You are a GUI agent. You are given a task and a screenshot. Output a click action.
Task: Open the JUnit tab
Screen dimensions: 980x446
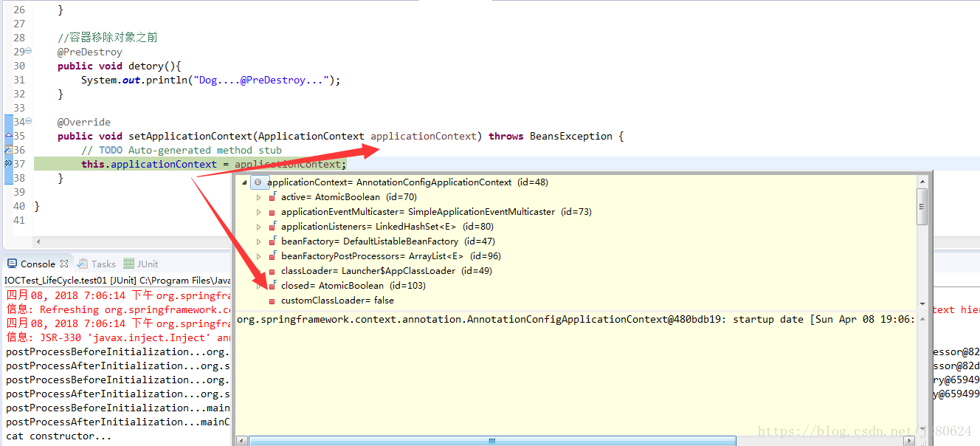(148, 264)
